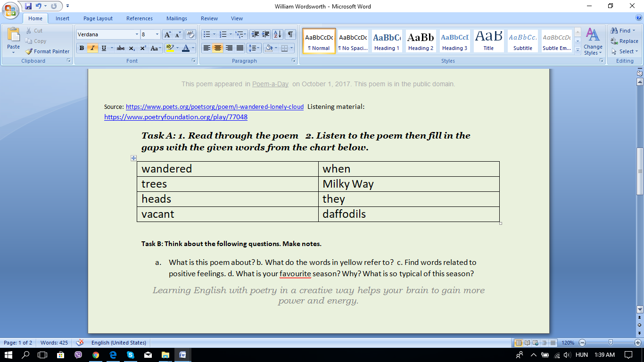Save the document from Quick Access Toolbar
Image resolution: width=644 pixels, height=362 pixels.
click(x=28, y=6)
